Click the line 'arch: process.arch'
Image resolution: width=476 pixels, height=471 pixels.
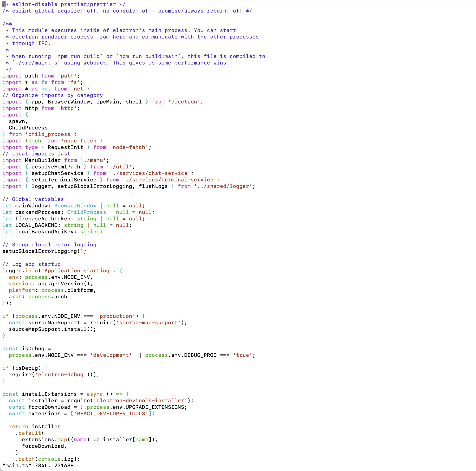38,297
